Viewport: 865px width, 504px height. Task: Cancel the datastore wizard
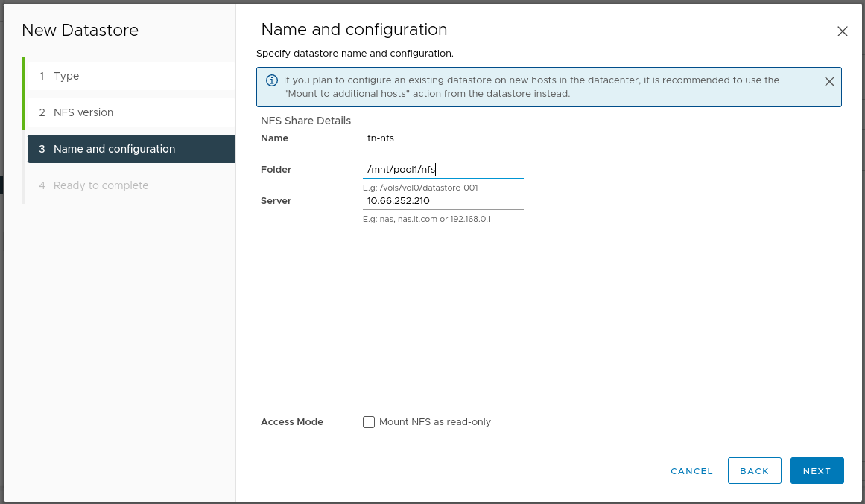(x=691, y=471)
